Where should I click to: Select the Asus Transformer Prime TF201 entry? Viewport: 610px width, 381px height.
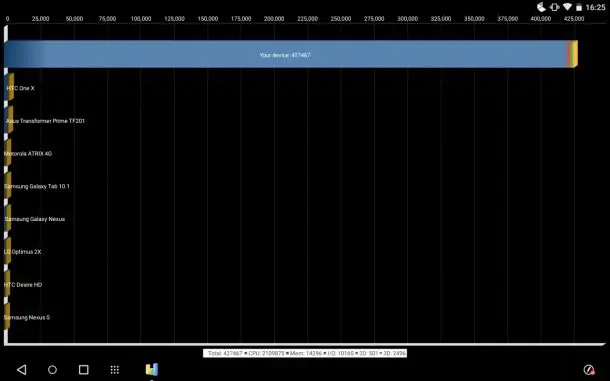click(45, 121)
